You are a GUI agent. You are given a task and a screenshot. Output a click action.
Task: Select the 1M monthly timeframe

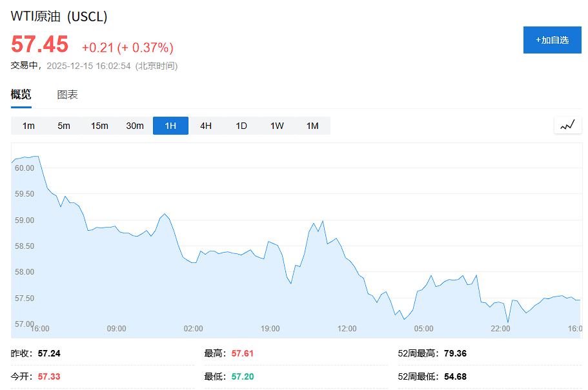312,126
